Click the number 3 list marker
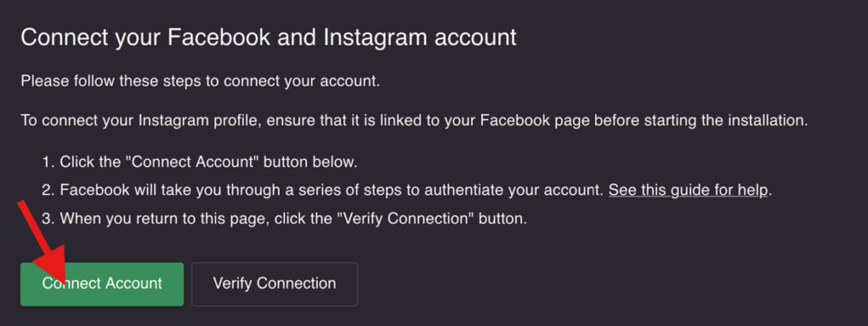 [x=48, y=218]
